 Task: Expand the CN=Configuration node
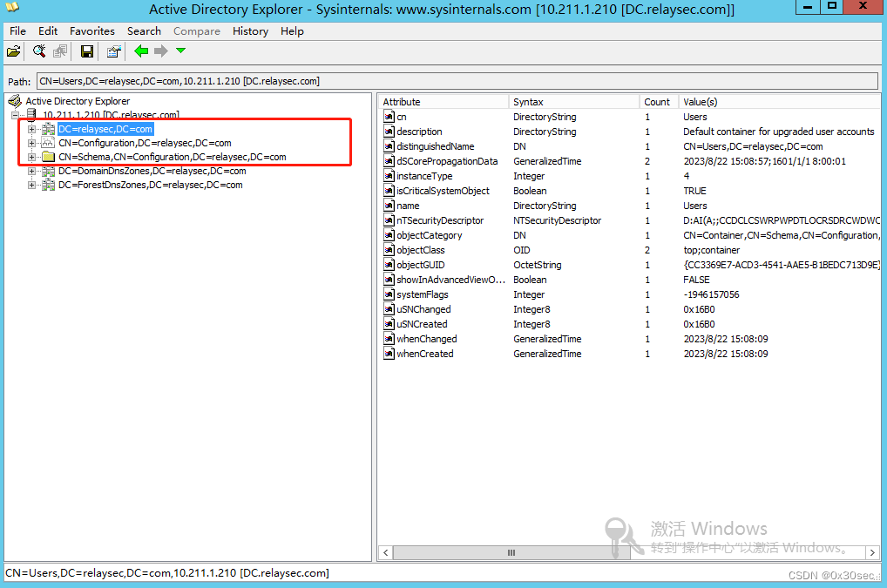pos(31,143)
